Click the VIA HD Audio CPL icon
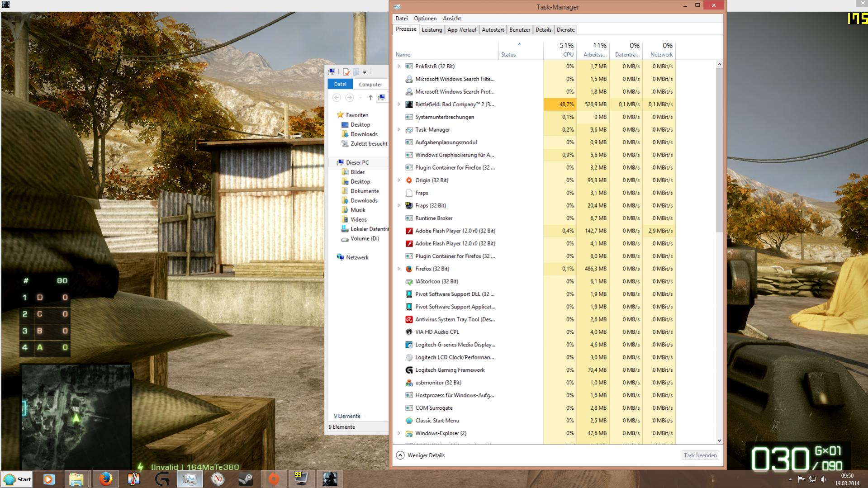This screenshot has height=488, width=868. point(409,332)
